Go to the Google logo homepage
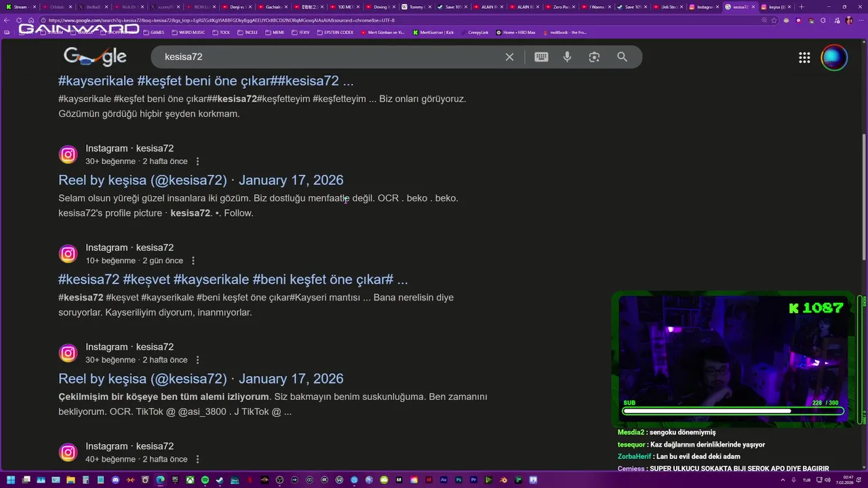This screenshot has width=868, height=488. pos(95,57)
